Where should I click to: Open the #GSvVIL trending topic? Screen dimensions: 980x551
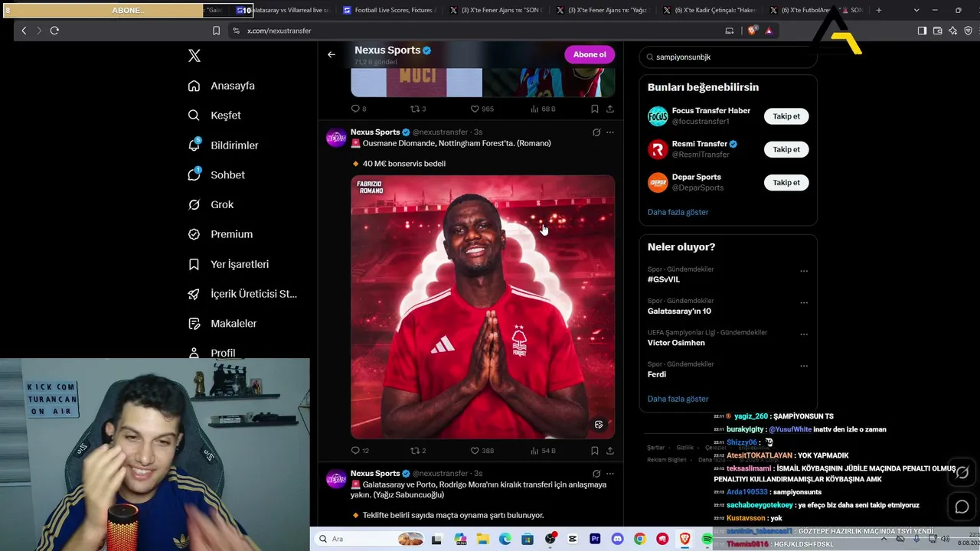(664, 279)
